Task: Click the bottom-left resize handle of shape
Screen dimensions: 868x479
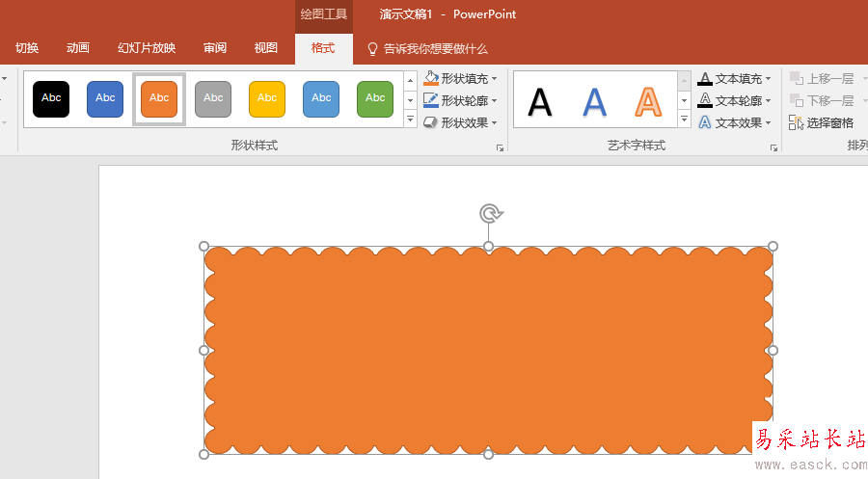Action: [x=203, y=454]
